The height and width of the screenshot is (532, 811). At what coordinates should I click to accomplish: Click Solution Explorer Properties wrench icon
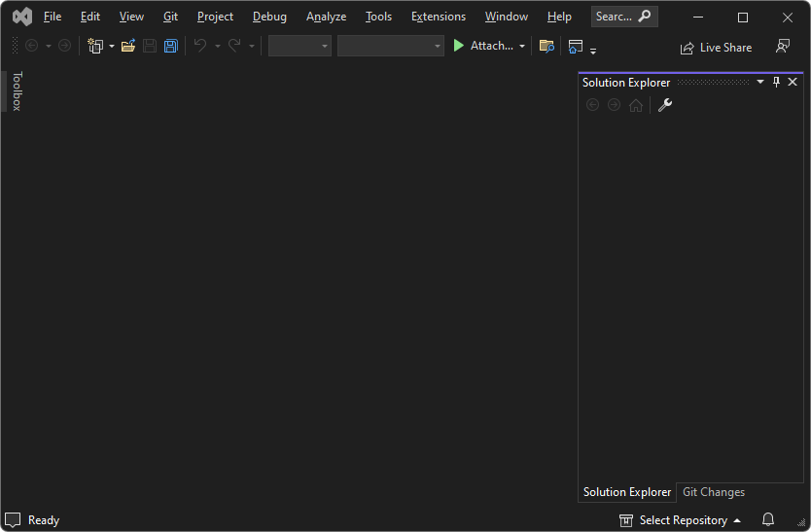point(664,105)
